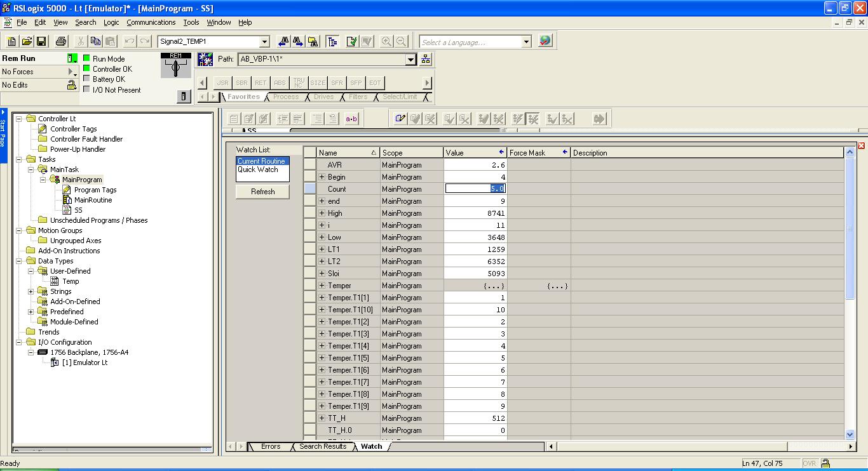Open RSWho network browser icon

point(426,59)
